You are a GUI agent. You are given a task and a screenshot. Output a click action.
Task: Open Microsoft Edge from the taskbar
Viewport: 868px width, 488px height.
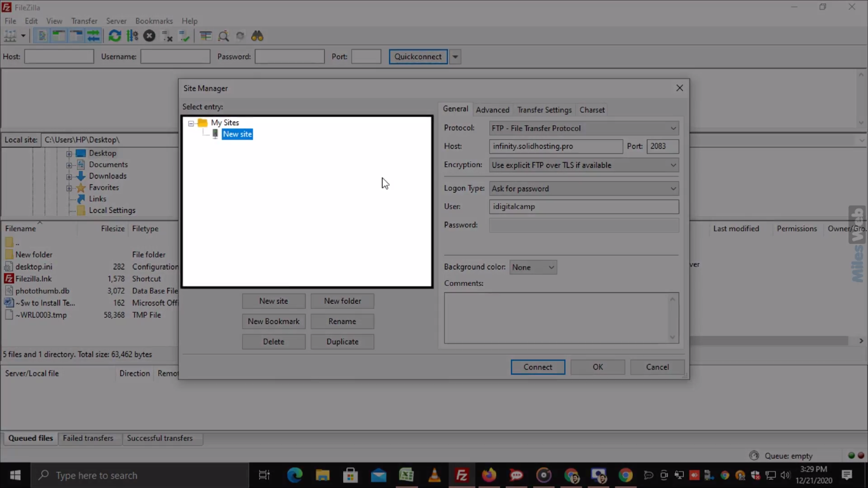[295, 475]
